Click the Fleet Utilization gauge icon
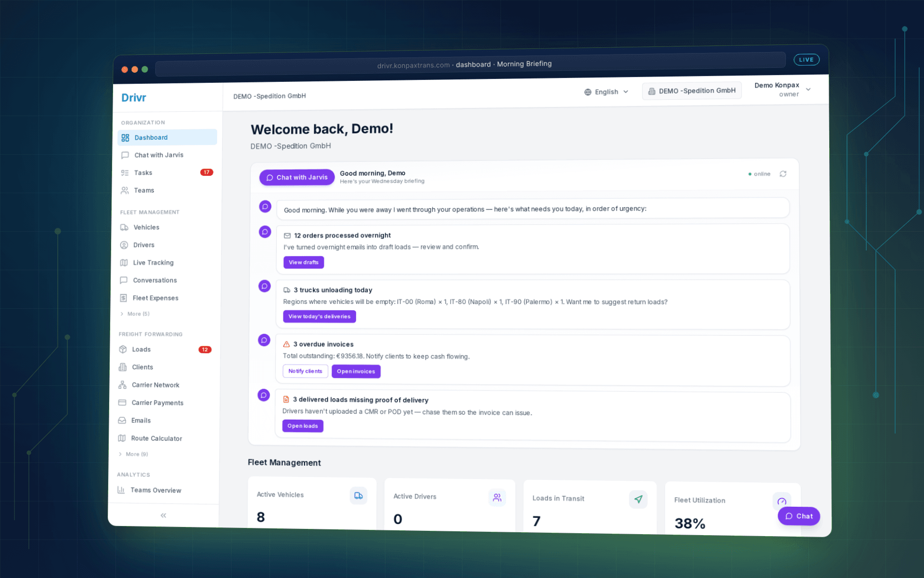 [x=782, y=501]
